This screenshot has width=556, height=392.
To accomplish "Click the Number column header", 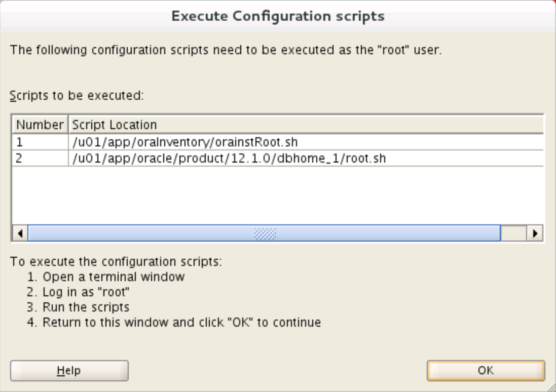I will point(40,125).
